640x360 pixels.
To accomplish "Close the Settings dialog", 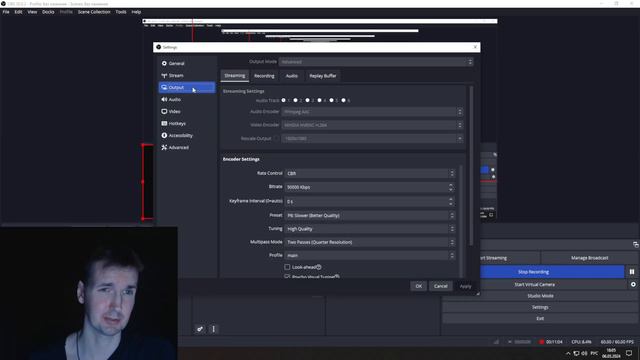I will tap(475, 47).
